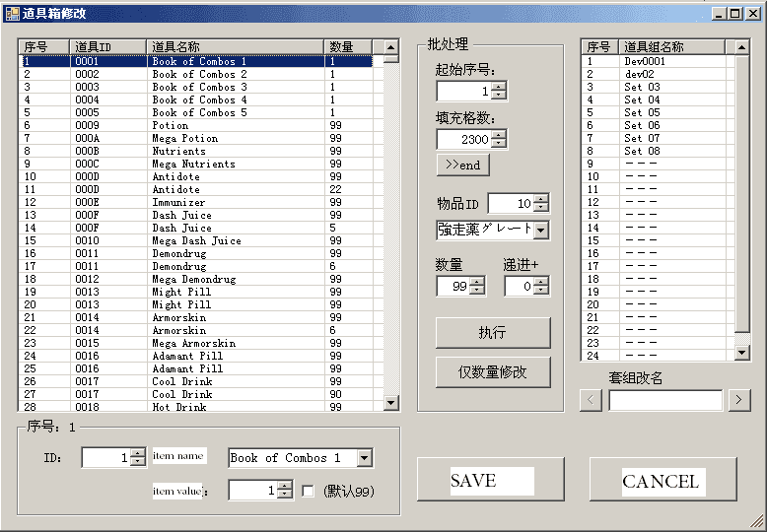The image size is (767, 532).
Task: Click item list scrollbar up arrow
Action: click(x=390, y=47)
